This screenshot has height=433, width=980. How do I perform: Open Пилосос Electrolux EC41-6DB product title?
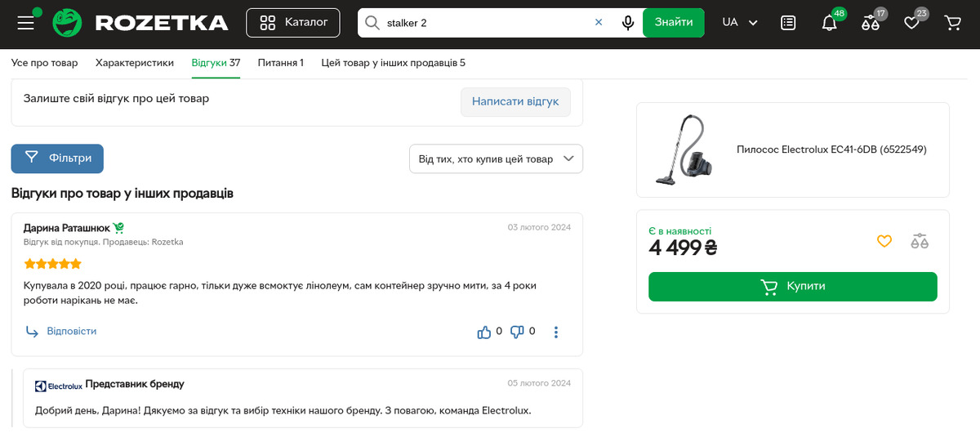tap(831, 150)
